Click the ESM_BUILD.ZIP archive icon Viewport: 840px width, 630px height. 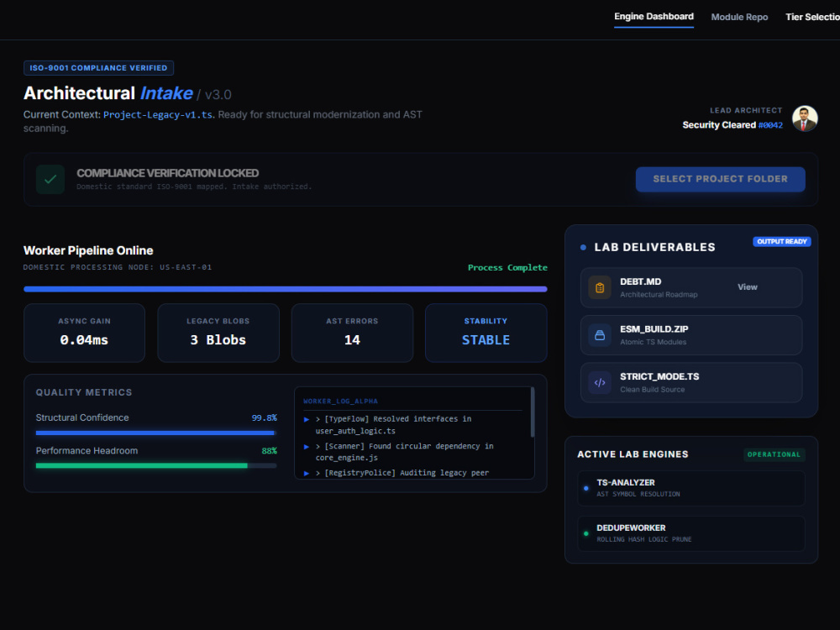tap(600, 335)
